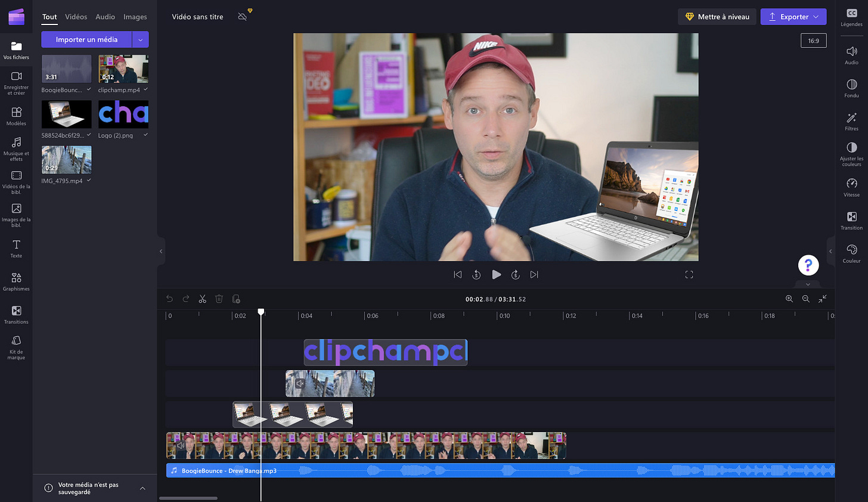Open Transitions sidebar panel

click(x=16, y=315)
